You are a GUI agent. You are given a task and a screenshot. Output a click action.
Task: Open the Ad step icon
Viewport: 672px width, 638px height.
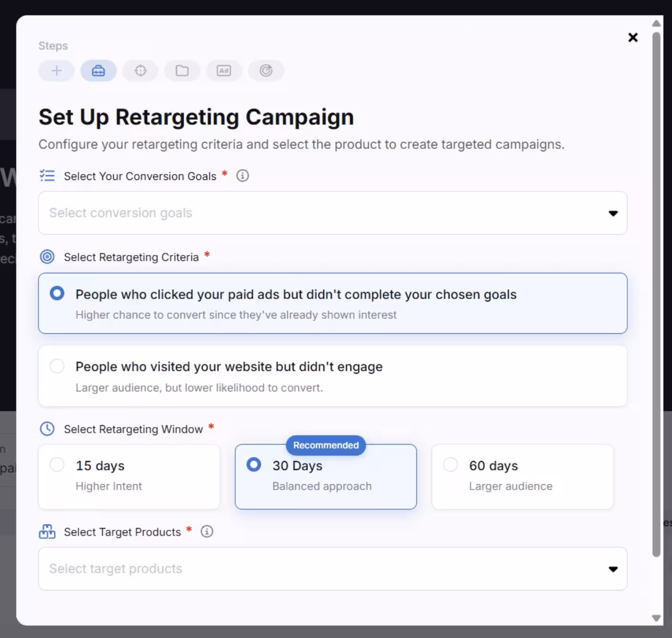224,71
